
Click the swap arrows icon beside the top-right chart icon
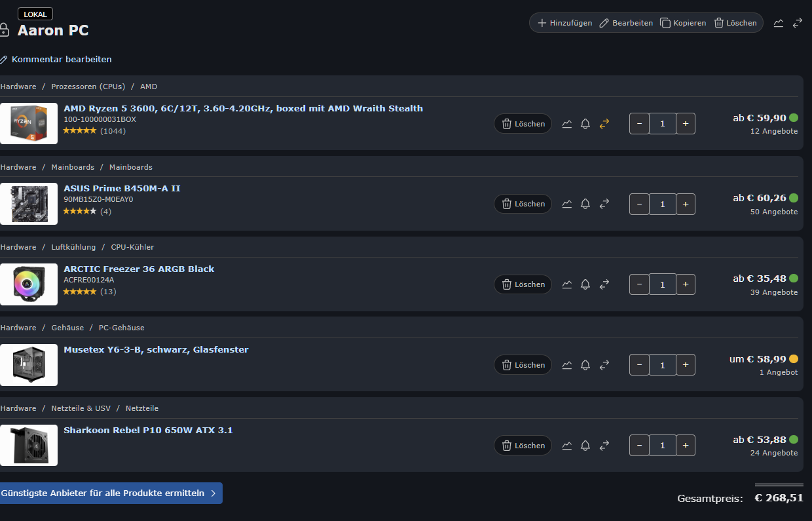[797, 23]
